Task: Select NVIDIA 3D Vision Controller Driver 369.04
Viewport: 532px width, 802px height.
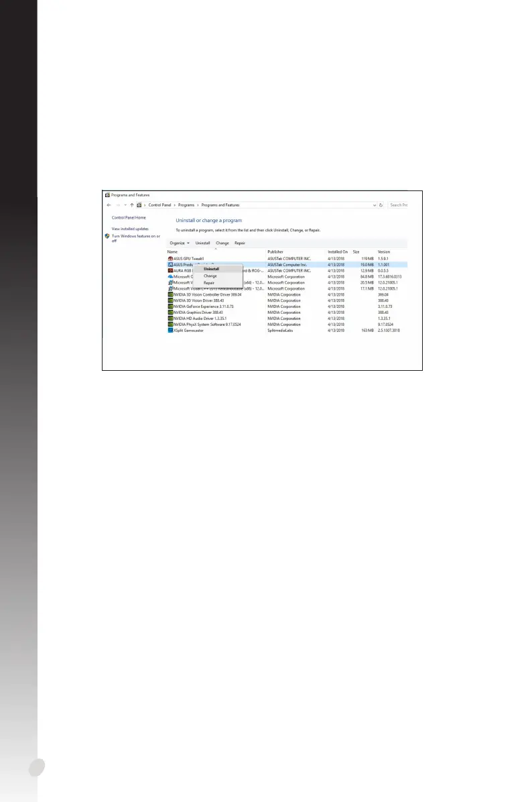Action: coord(208,294)
